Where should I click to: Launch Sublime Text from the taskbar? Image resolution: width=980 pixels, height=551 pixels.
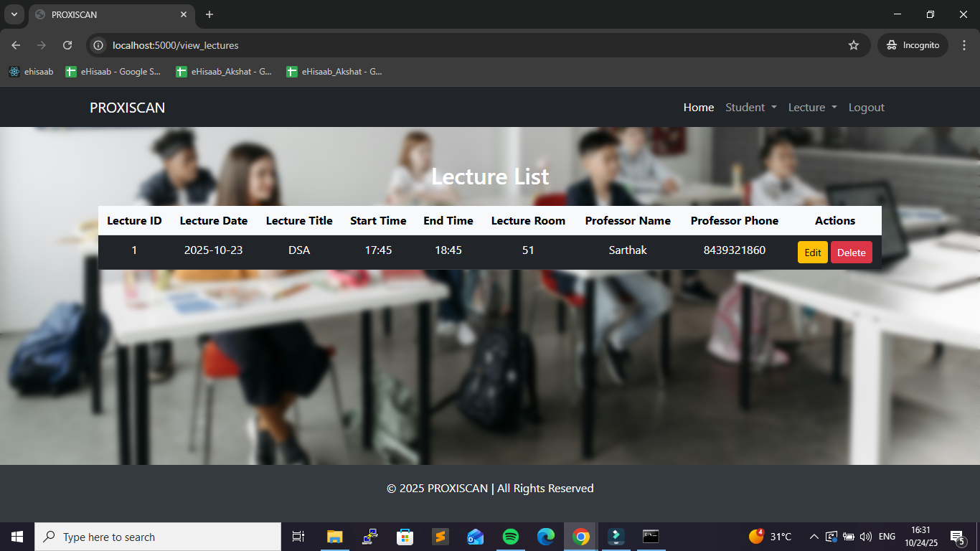click(x=440, y=537)
